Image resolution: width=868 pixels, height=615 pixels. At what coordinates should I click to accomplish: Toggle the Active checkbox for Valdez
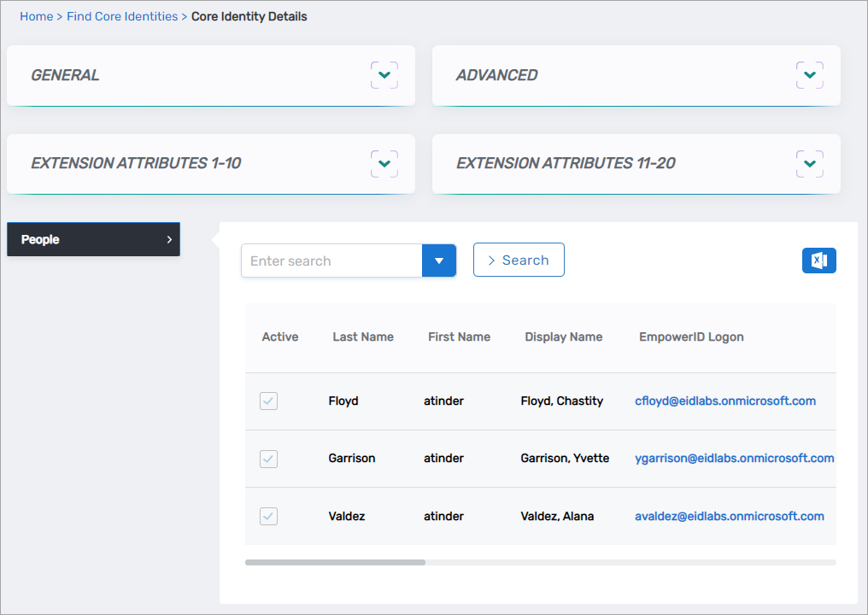[268, 516]
